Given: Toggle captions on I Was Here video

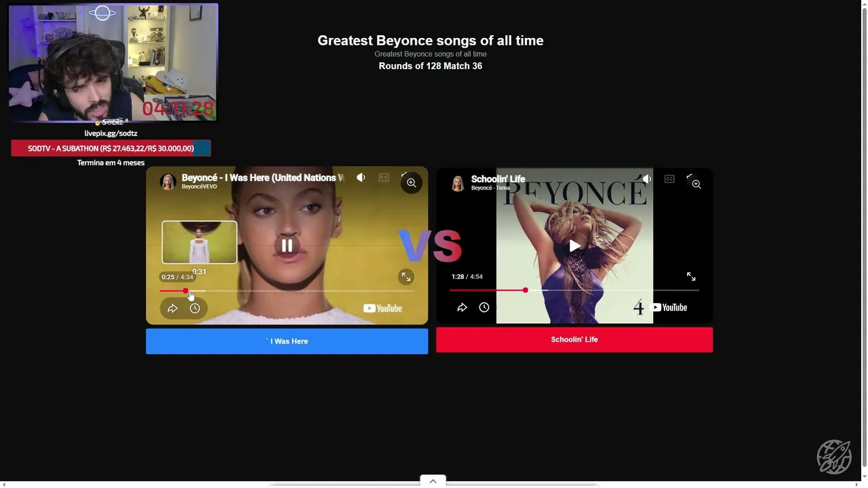Looking at the screenshot, I should pos(384,178).
